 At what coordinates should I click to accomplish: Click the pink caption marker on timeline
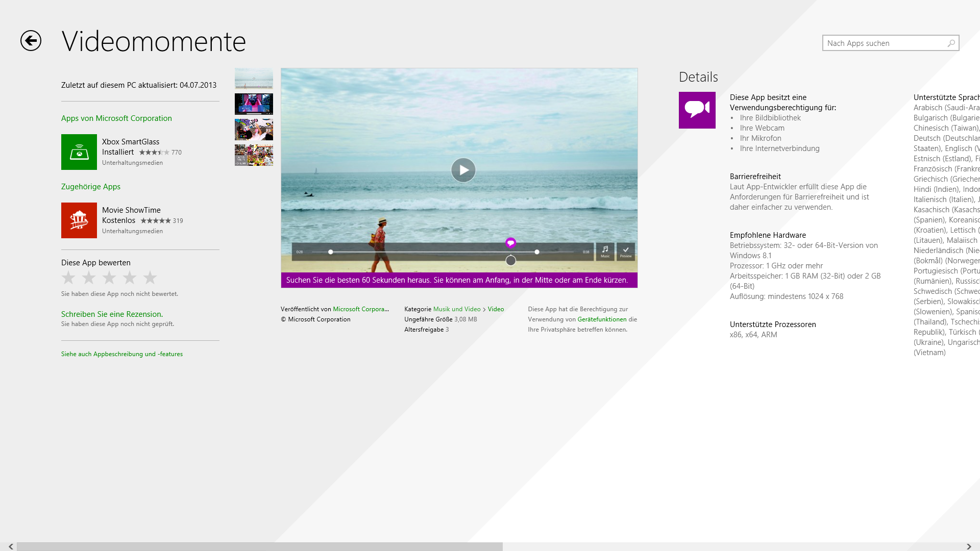coord(510,243)
